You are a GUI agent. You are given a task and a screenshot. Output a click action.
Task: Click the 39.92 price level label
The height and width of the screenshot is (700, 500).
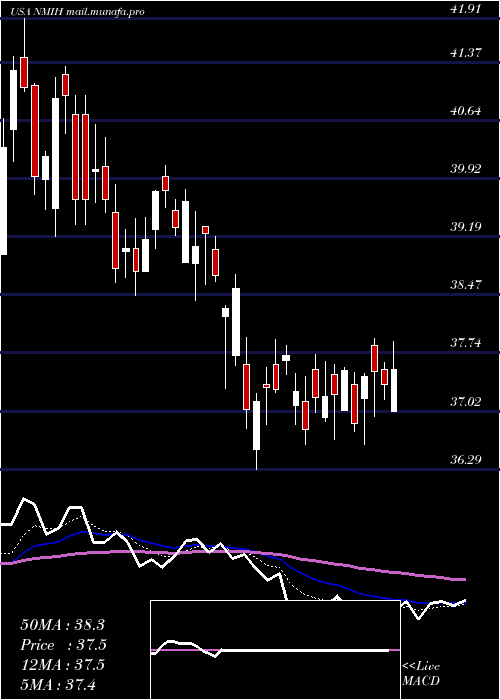(x=466, y=169)
